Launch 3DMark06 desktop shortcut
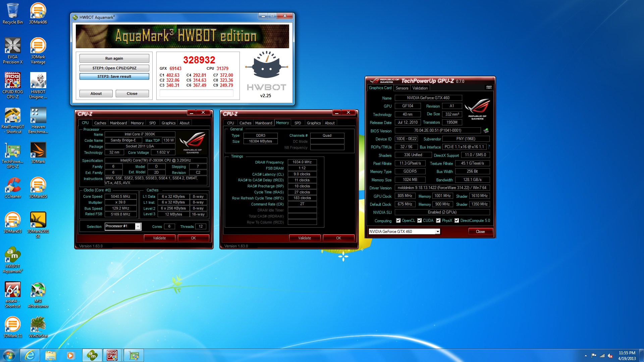The height and width of the screenshot is (362, 644). click(38, 13)
